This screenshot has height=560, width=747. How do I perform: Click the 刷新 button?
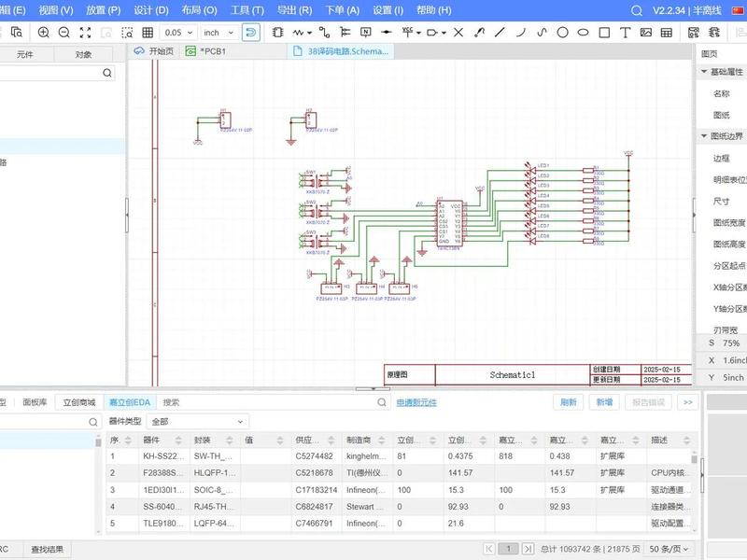pyautogui.click(x=569, y=402)
